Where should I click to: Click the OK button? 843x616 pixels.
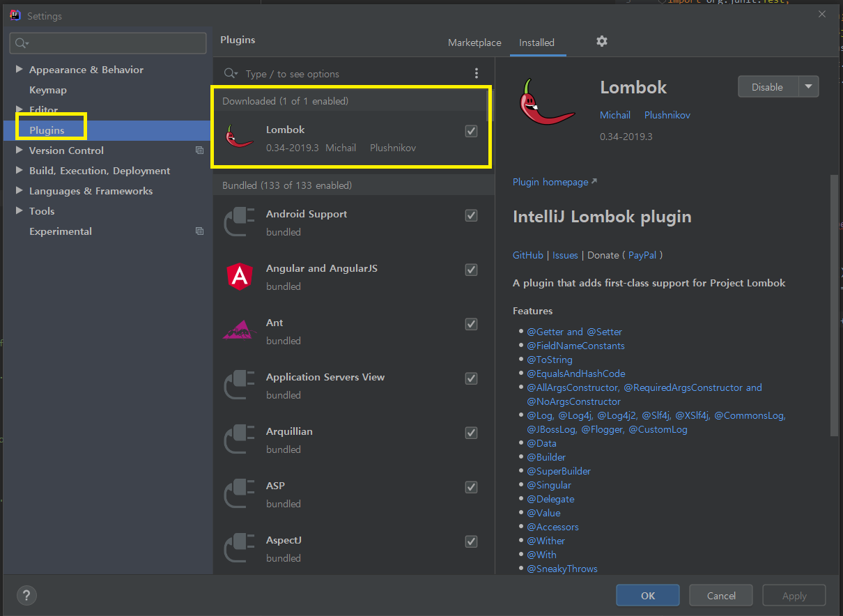point(648,596)
